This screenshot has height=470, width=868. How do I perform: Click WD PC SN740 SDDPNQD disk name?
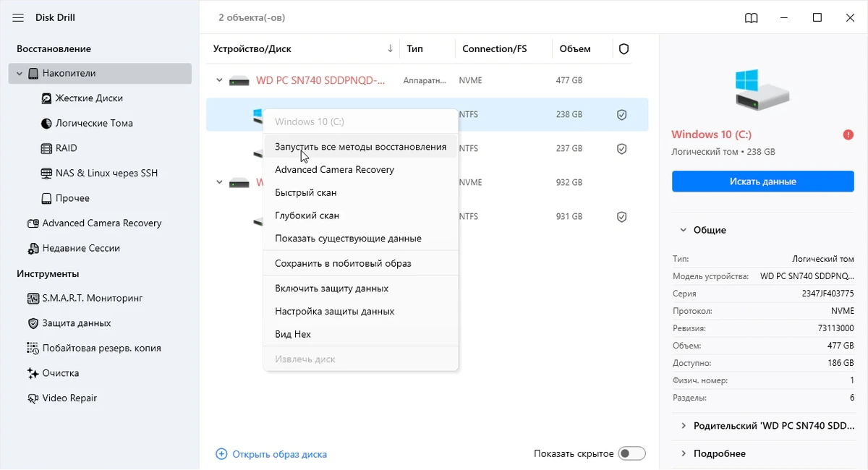point(320,80)
